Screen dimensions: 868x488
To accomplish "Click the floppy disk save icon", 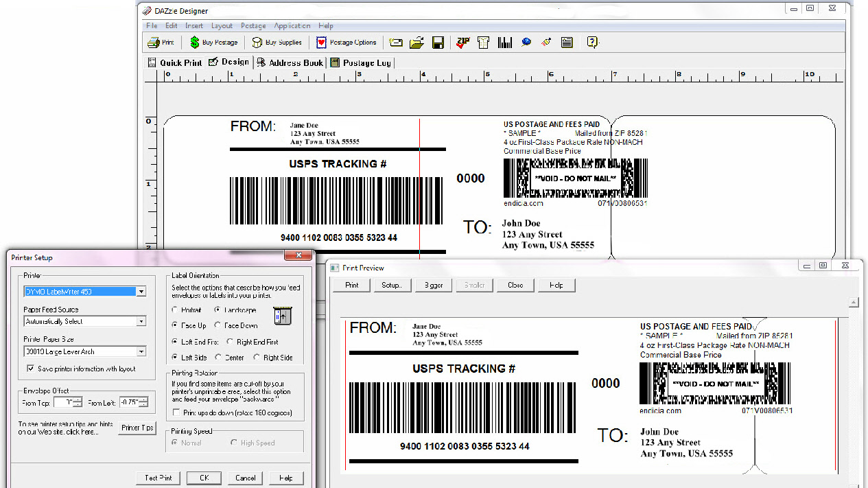I will (x=438, y=43).
